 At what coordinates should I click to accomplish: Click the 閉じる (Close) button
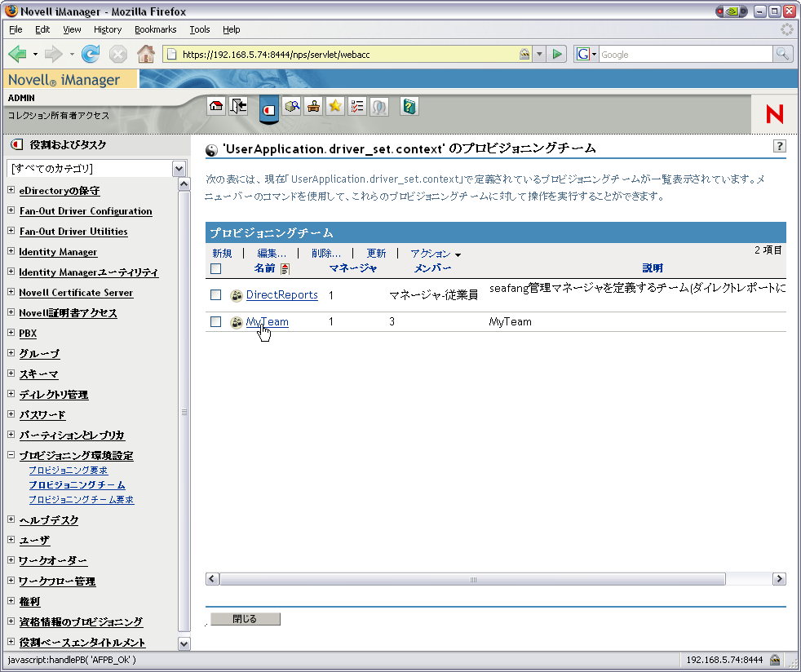tap(246, 619)
